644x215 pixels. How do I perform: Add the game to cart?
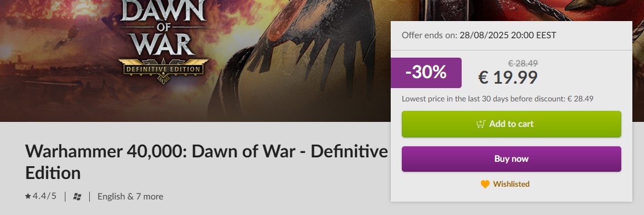512,124
